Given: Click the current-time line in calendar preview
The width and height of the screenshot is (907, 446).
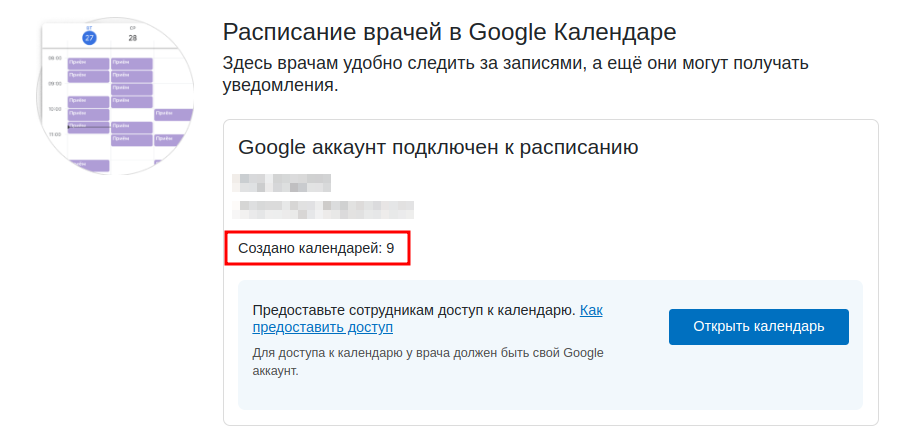Looking at the screenshot, I should [89, 127].
